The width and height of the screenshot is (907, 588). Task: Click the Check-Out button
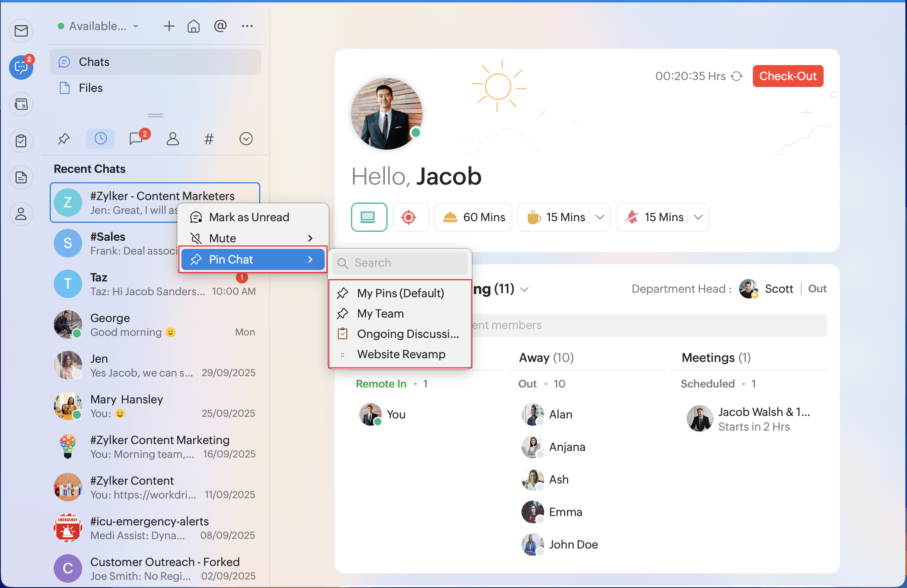[787, 76]
